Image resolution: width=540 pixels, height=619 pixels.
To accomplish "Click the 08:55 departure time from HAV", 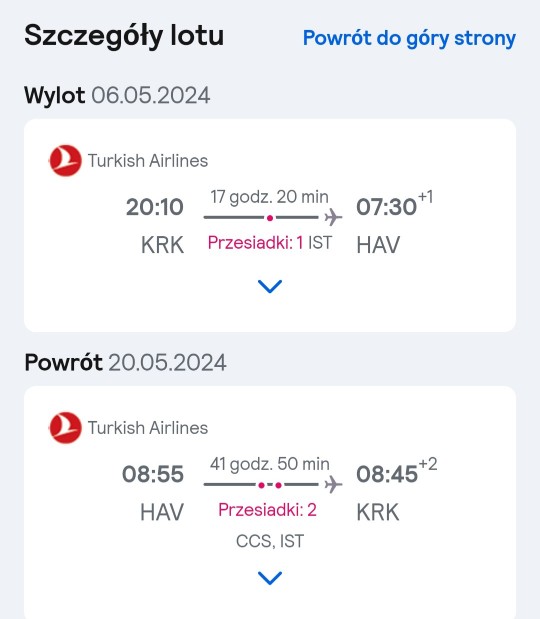I will click(153, 474).
